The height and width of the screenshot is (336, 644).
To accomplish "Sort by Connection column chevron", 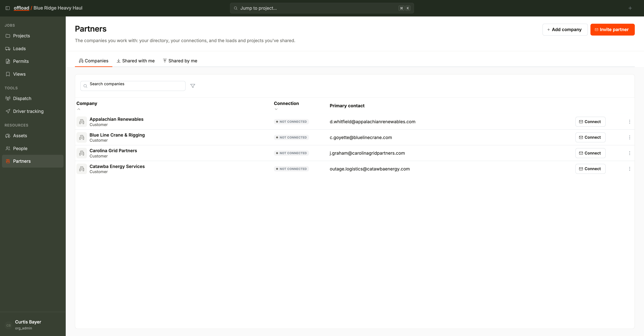I will 276,109.
